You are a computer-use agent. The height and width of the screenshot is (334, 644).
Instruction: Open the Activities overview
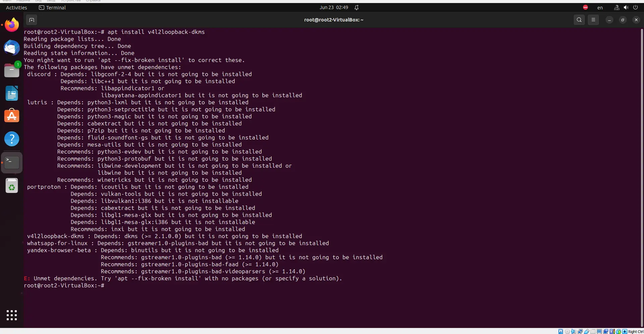[16, 7]
